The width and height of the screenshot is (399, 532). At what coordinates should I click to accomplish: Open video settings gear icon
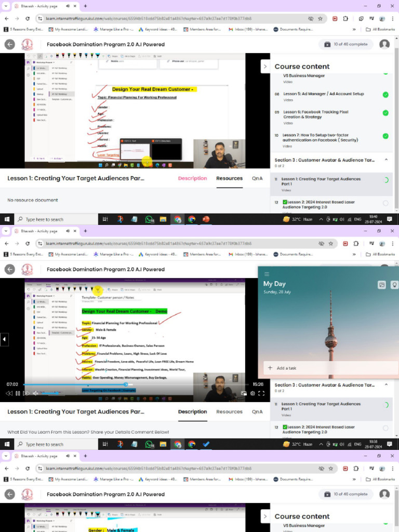coord(252,393)
